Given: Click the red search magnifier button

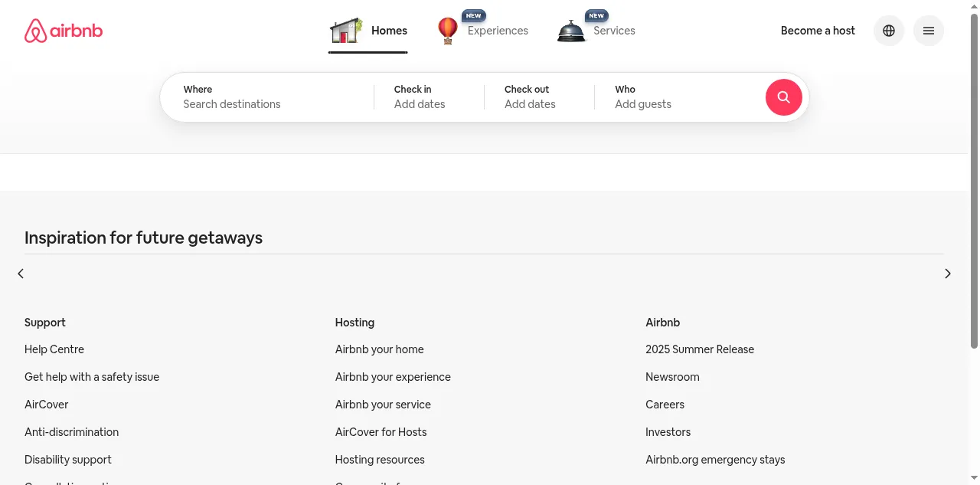Looking at the screenshot, I should click(783, 97).
